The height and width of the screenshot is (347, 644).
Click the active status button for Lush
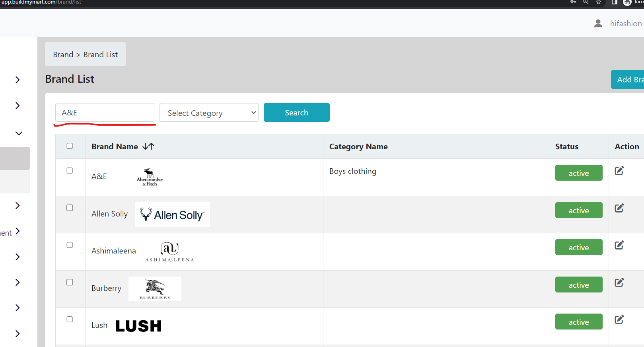point(579,322)
